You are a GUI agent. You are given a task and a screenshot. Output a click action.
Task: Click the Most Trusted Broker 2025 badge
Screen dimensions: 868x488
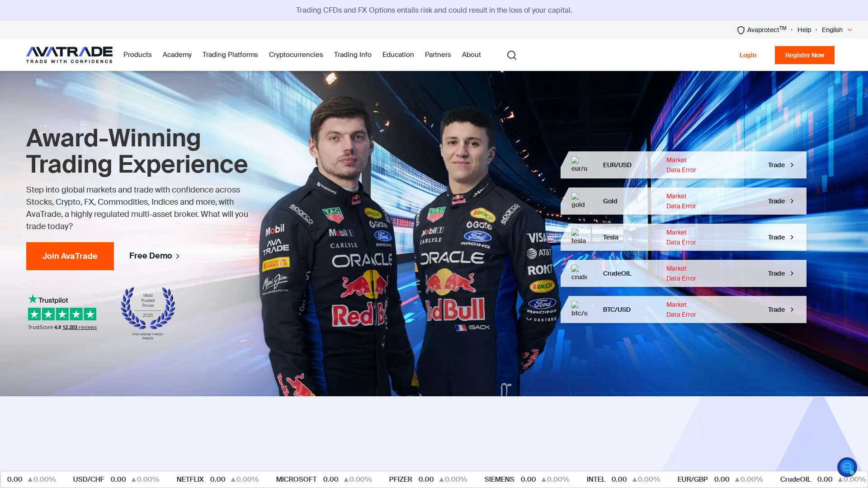[x=148, y=313]
